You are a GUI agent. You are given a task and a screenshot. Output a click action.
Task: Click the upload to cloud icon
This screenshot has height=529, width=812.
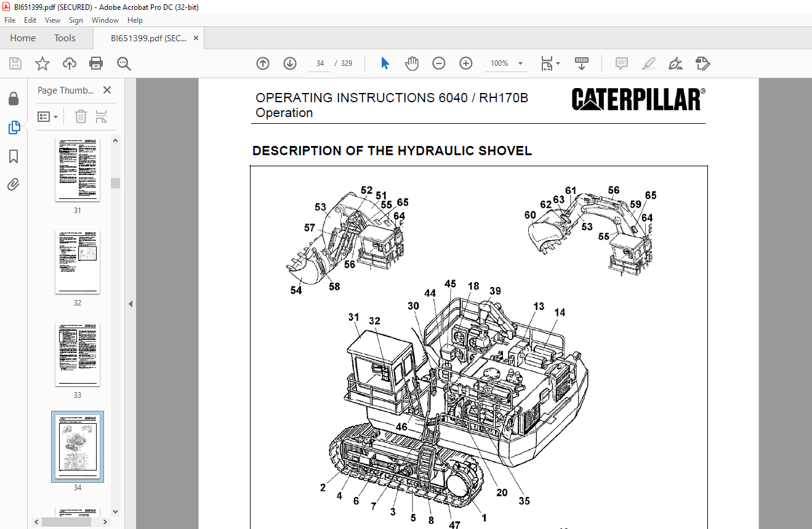pyautogui.click(x=70, y=63)
